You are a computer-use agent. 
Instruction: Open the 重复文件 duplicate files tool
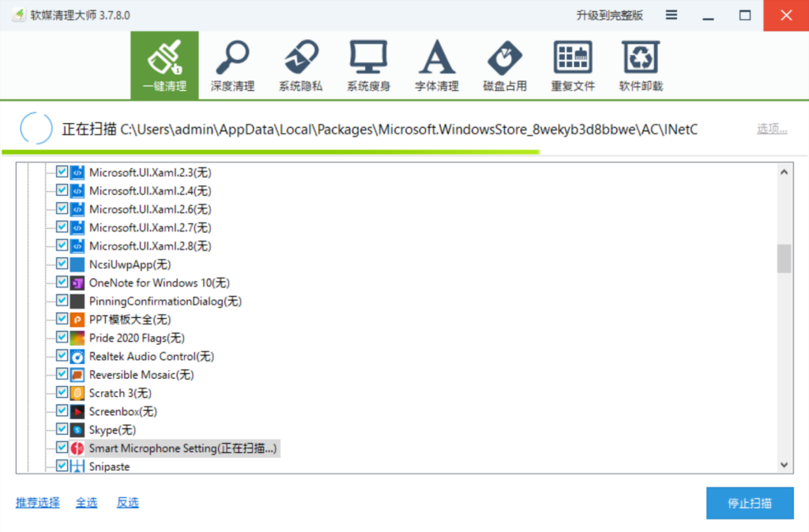[x=572, y=66]
